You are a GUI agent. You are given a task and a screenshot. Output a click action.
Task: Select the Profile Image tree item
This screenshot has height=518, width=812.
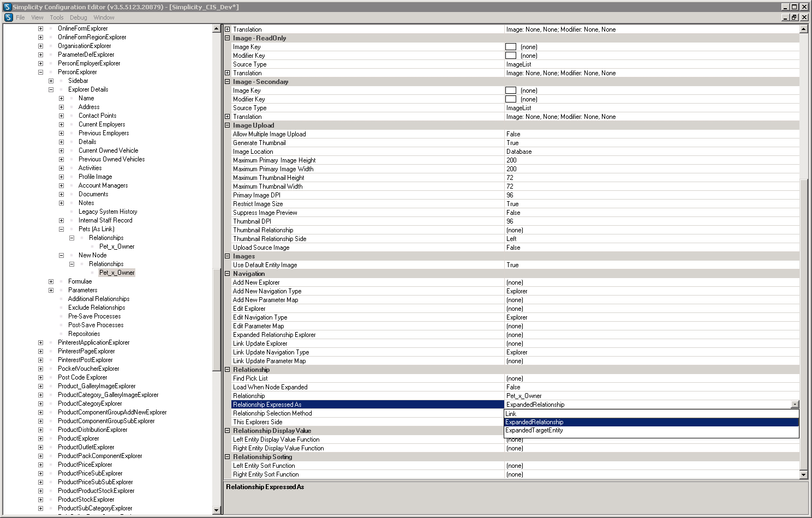(x=95, y=177)
